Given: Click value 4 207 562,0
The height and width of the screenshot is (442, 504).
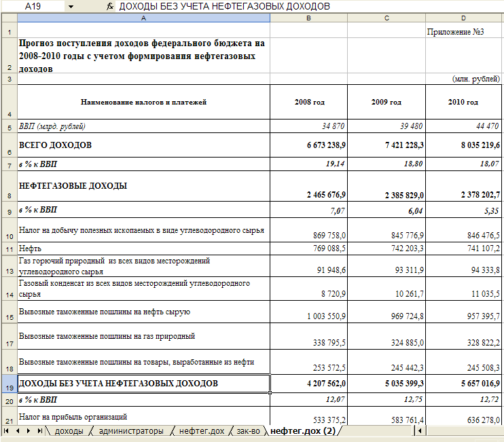Looking at the screenshot, I should coord(308,384).
